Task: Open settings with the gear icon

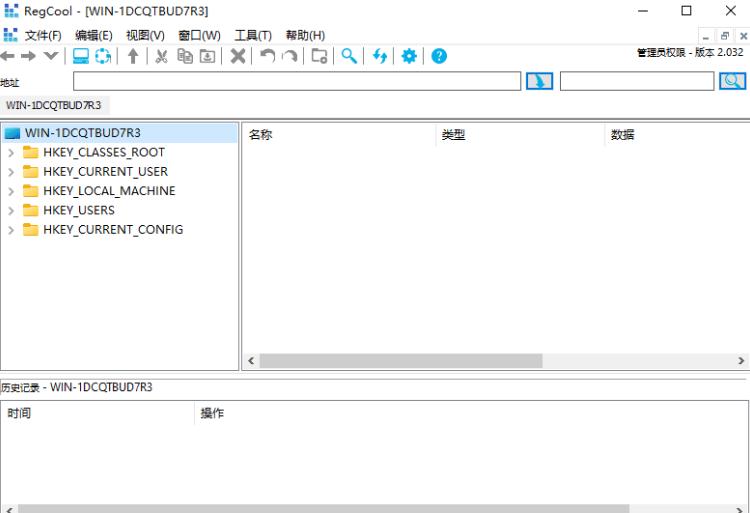Action: coord(409,56)
